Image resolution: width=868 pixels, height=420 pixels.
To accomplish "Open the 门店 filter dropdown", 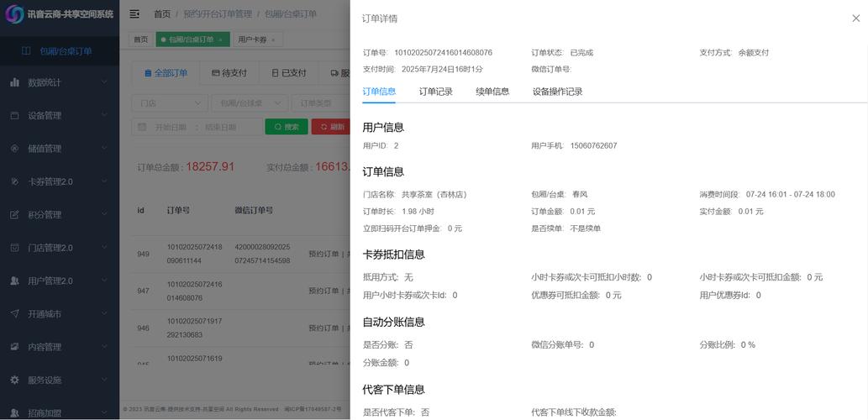I will pos(169,103).
